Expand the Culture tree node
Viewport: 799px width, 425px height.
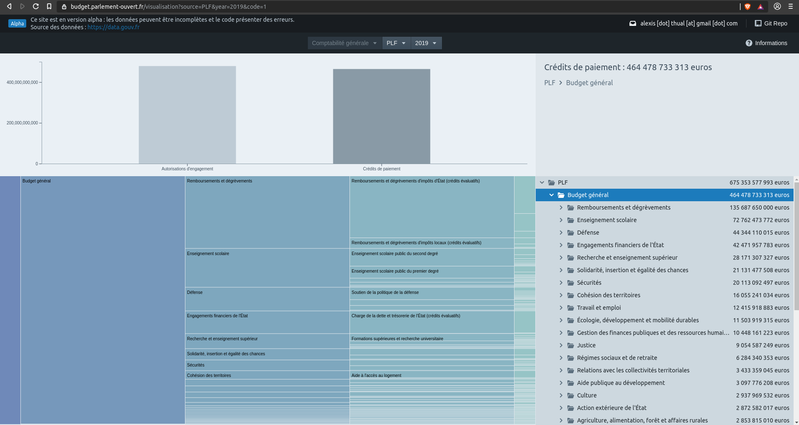pos(560,395)
